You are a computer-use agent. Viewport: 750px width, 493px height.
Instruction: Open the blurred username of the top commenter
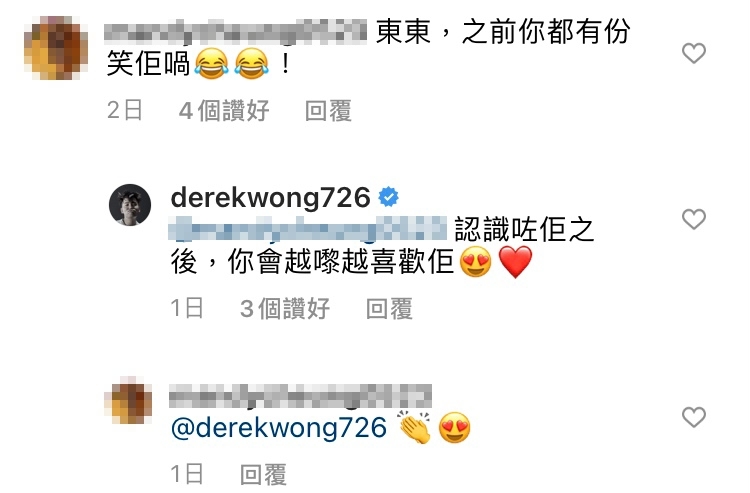click(x=235, y=31)
